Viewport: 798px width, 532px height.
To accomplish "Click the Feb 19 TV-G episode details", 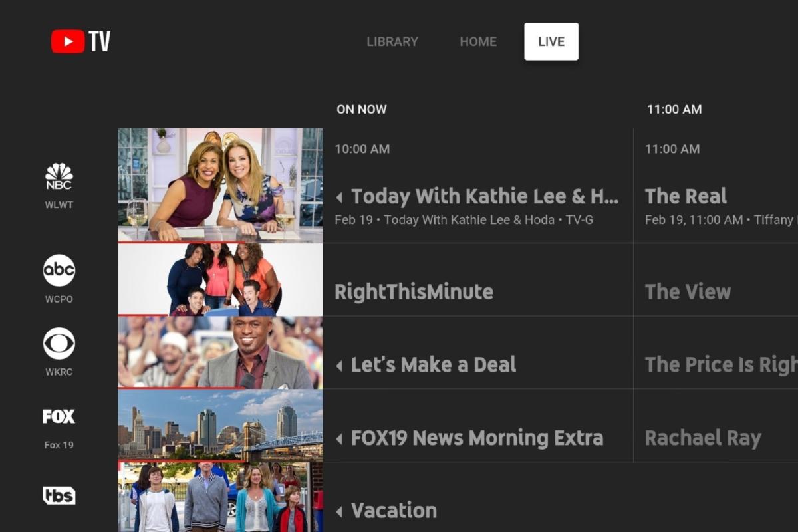I will [464, 219].
